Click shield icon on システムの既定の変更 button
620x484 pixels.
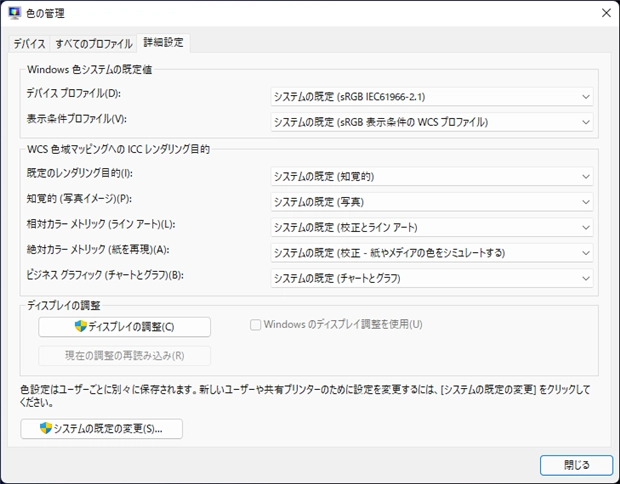point(46,428)
